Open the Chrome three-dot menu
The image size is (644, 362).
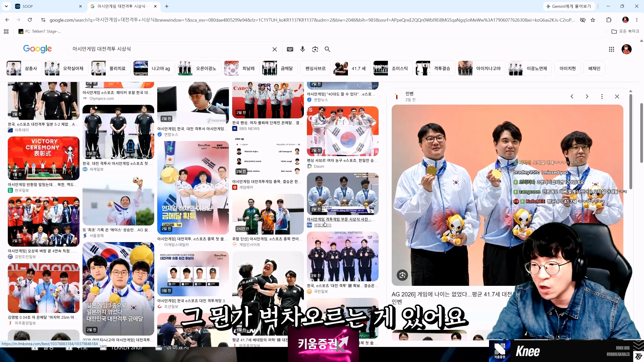click(637, 20)
